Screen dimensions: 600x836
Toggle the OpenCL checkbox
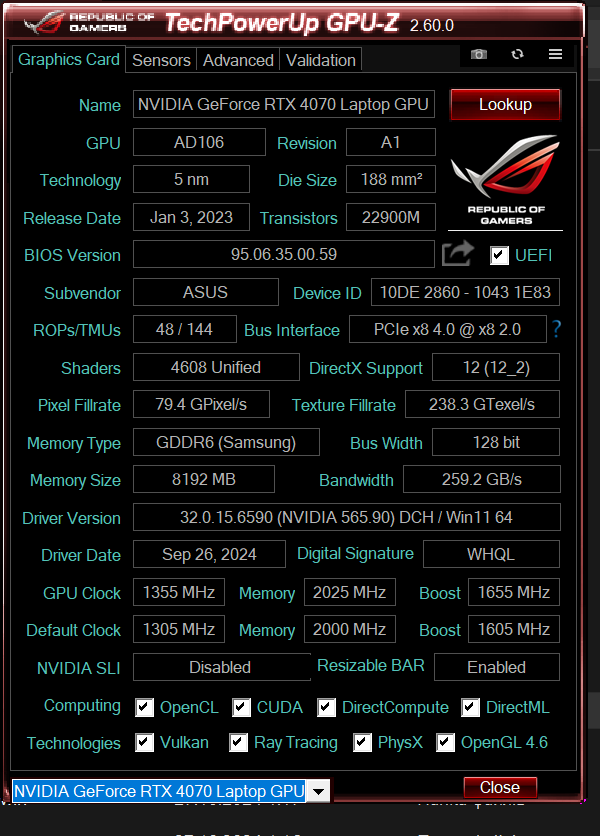pyautogui.click(x=145, y=707)
